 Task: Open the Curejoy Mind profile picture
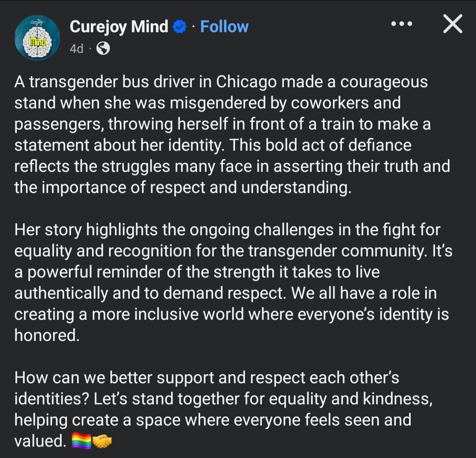point(37,38)
